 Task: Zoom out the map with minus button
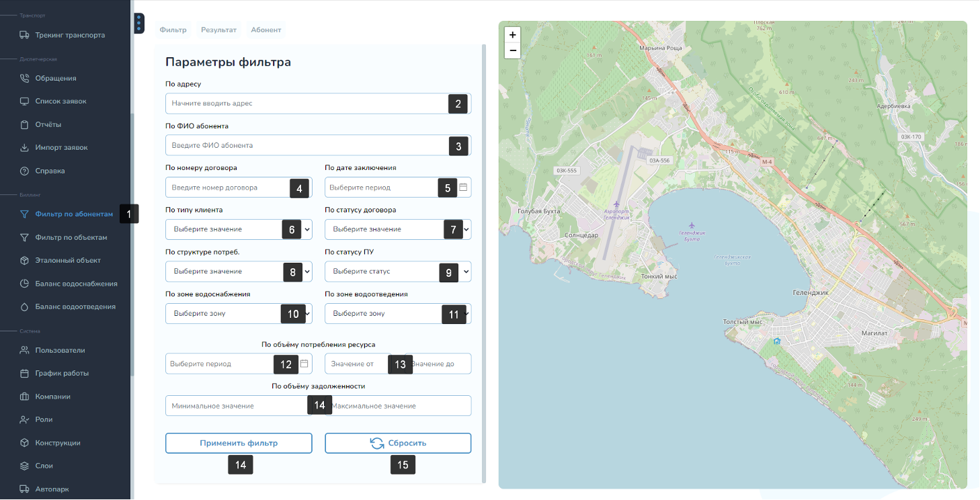[x=512, y=50]
